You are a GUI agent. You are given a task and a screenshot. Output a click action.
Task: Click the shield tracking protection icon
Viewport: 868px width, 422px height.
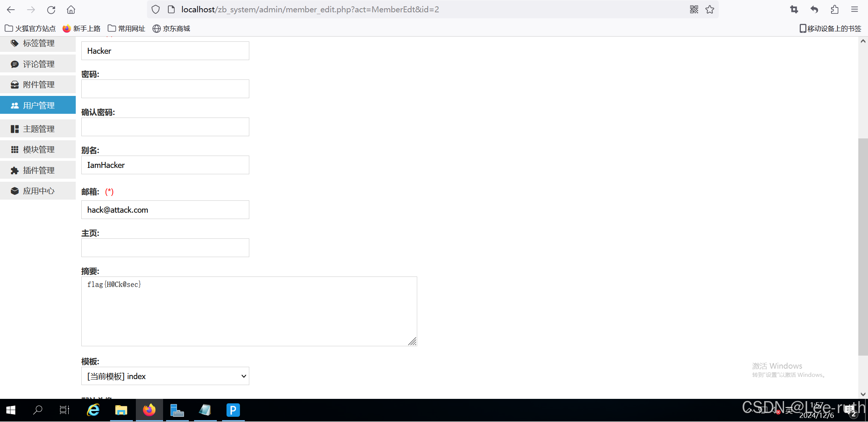point(156,10)
